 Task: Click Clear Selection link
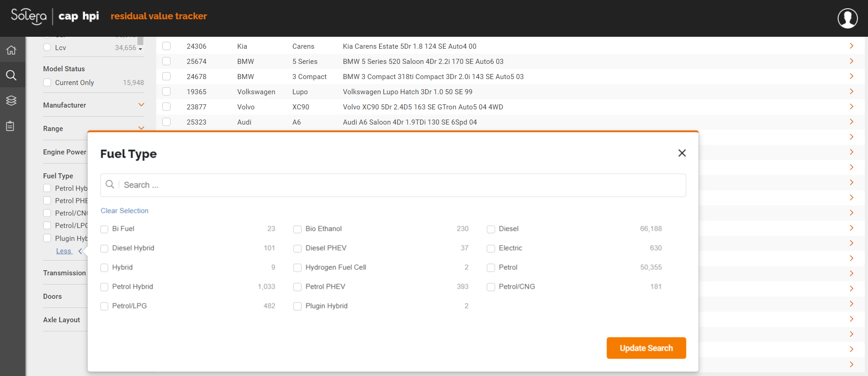pyautogui.click(x=125, y=211)
